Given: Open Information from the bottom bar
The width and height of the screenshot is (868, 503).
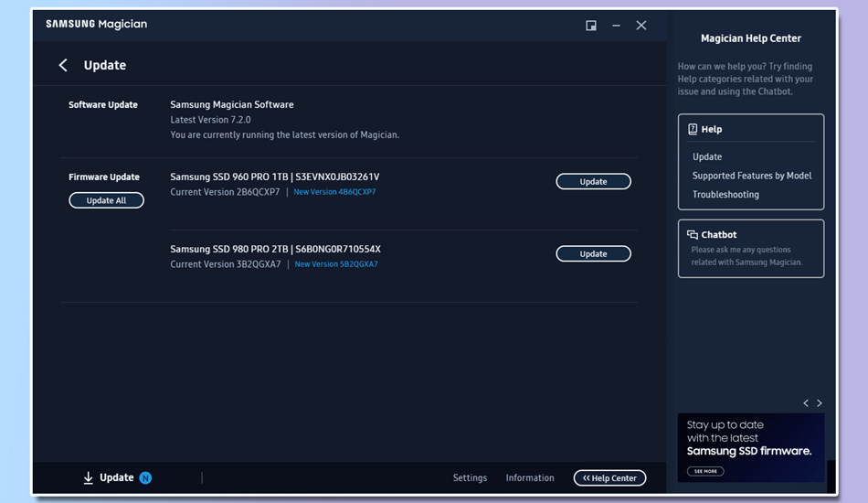Looking at the screenshot, I should pos(530,477).
